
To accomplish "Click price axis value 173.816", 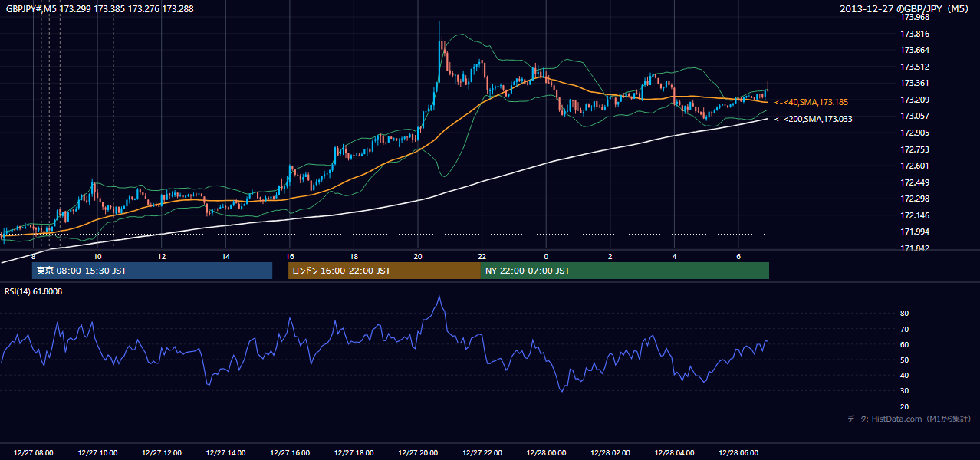I will (915, 34).
